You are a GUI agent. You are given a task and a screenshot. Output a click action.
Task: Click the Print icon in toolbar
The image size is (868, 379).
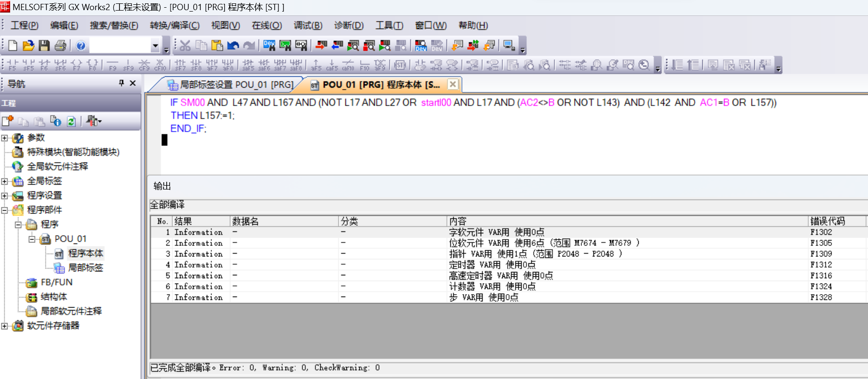60,46
